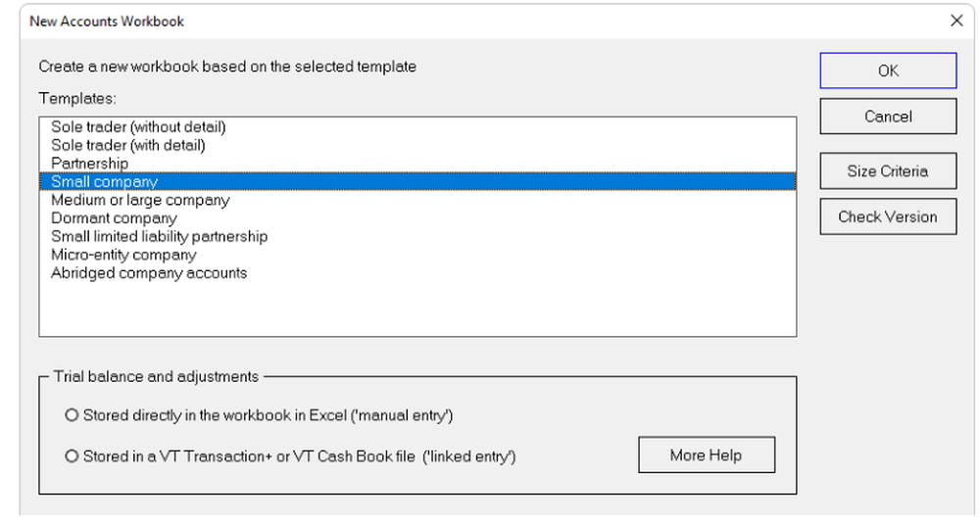
Task: Click the Templates label above the list
Action: pos(77,98)
